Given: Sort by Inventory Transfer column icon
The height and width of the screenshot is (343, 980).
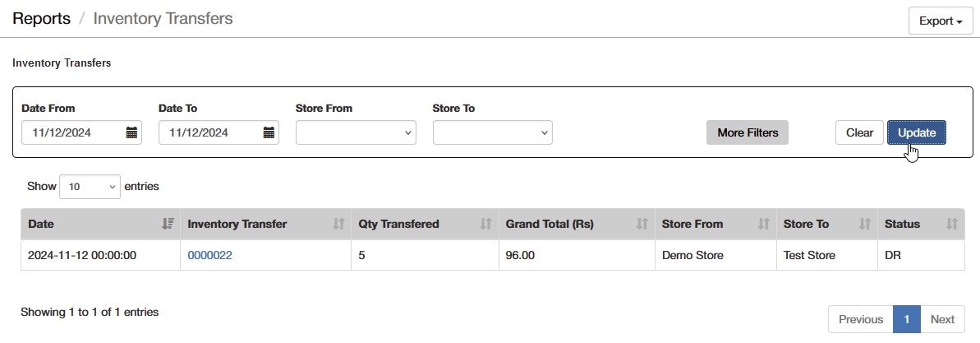Looking at the screenshot, I should pyautogui.click(x=338, y=224).
